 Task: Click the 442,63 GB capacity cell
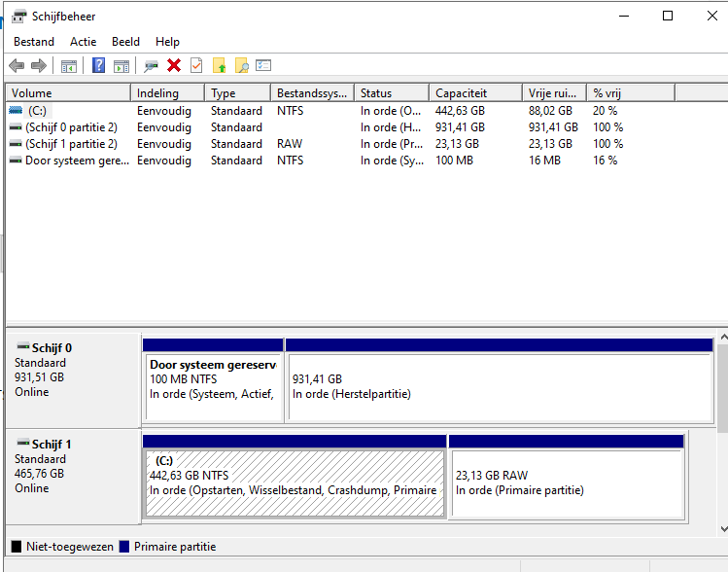point(460,111)
